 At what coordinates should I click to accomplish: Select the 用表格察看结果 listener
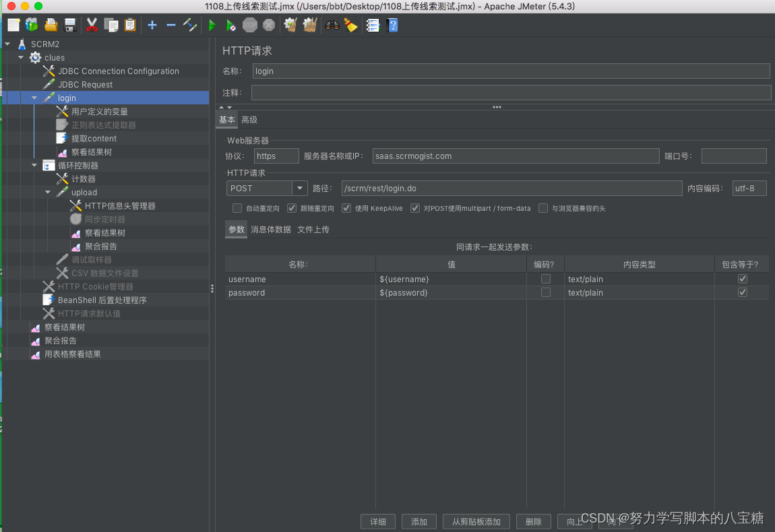coord(72,354)
